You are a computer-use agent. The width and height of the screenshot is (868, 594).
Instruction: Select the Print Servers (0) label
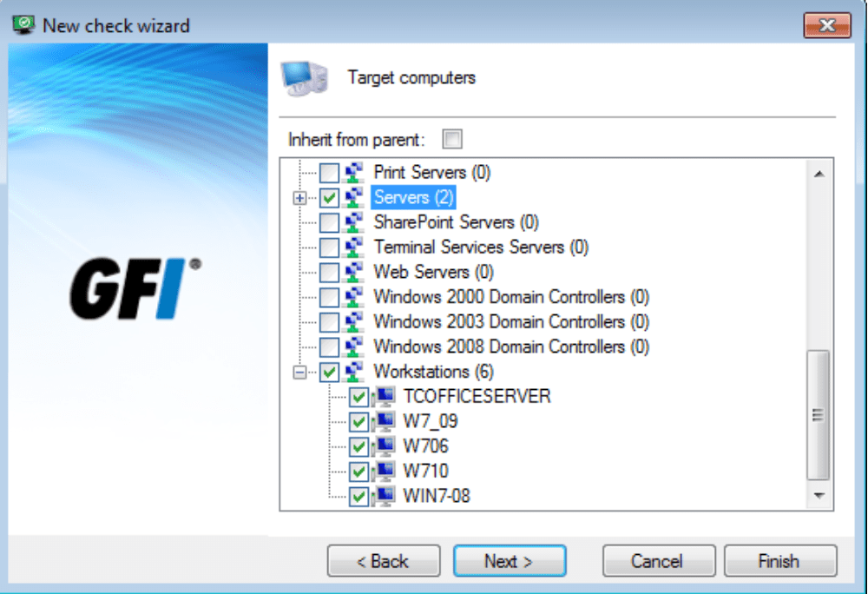[431, 173]
